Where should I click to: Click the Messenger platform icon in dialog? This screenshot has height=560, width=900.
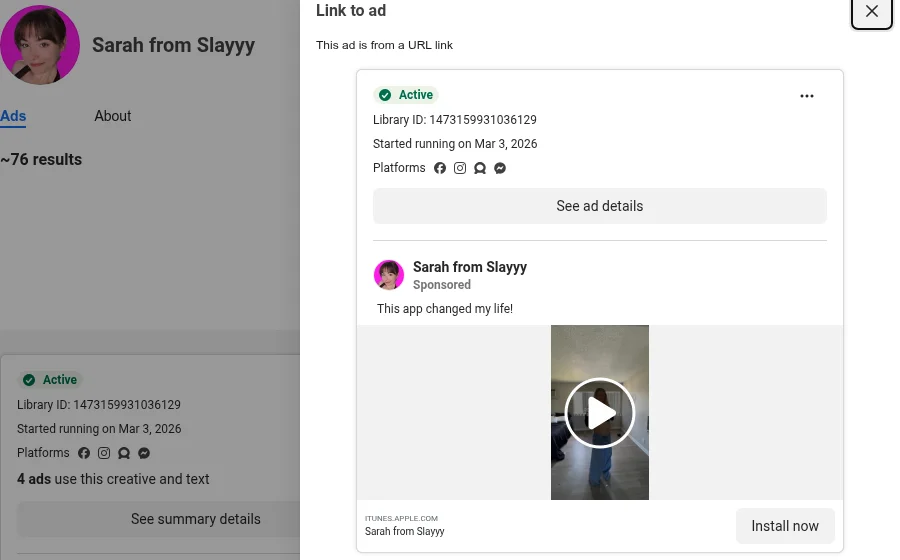point(500,168)
